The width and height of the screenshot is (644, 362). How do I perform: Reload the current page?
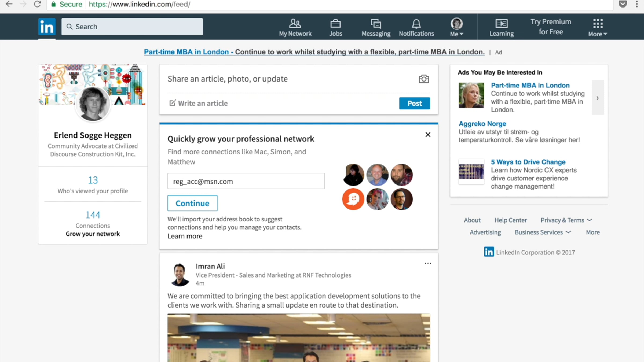point(37,4)
